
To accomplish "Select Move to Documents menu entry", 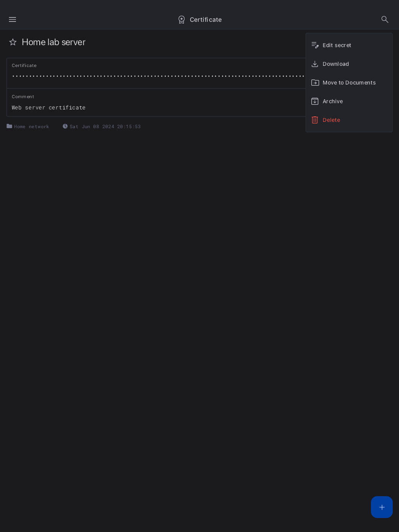I will point(349,83).
